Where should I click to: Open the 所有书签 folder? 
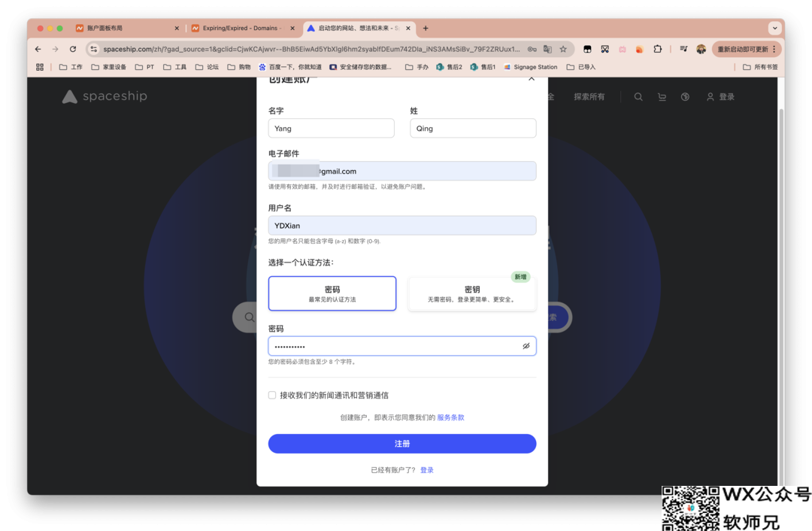click(760, 67)
